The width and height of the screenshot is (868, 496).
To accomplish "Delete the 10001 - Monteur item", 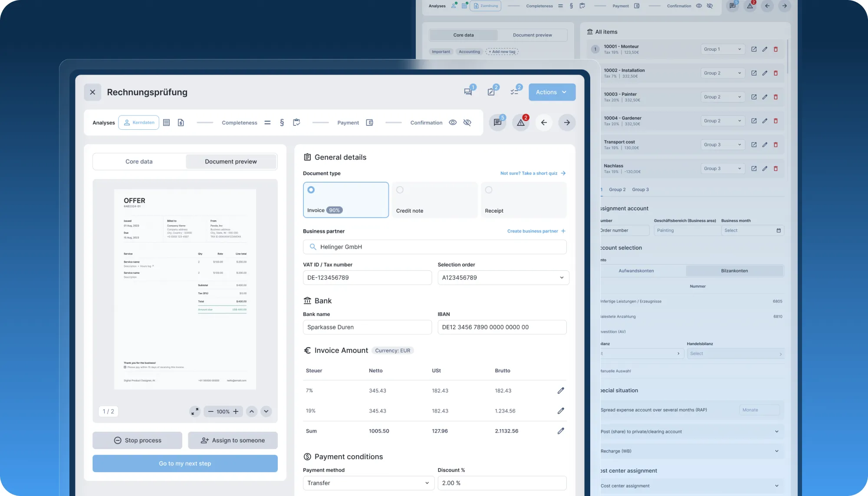I will coord(776,49).
